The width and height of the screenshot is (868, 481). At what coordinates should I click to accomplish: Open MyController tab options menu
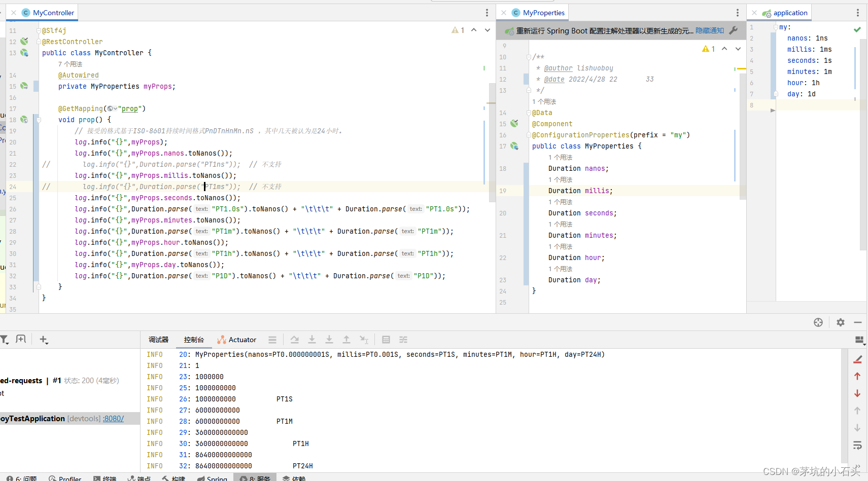point(487,13)
